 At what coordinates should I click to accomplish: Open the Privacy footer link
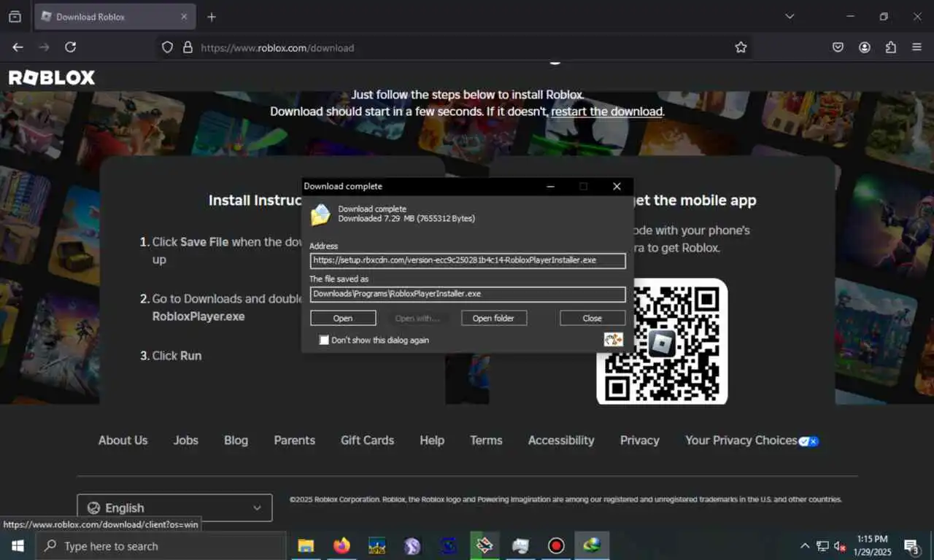[x=640, y=440]
